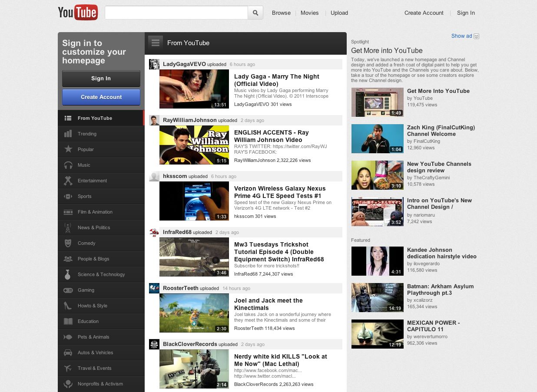The width and height of the screenshot is (537, 392).
Task: Select the Nonprofits & Activism icon
Action: point(68,384)
